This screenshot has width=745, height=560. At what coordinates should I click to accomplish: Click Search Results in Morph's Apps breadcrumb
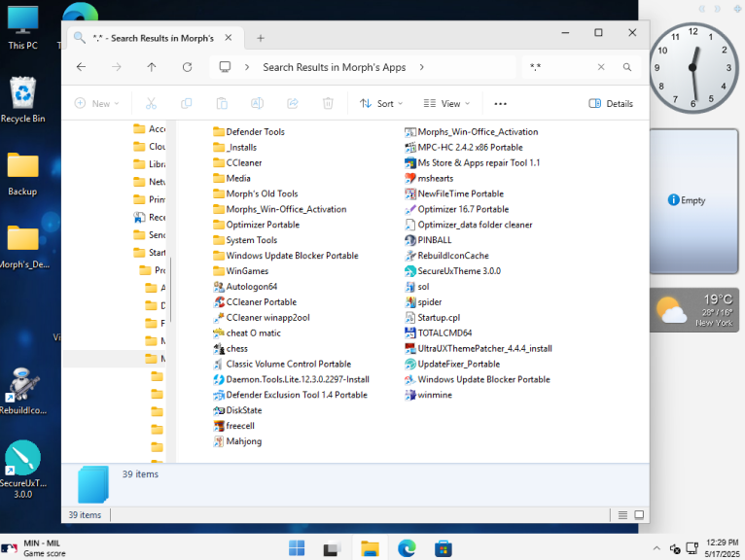[335, 67]
